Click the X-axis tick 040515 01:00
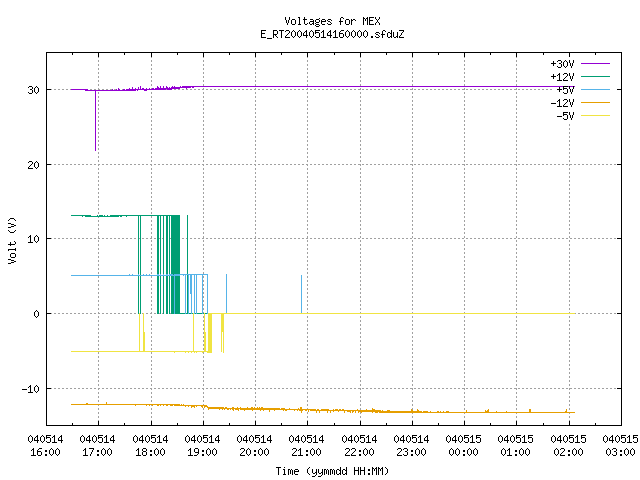The width and height of the screenshot is (640, 480). pyautogui.click(x=516, y=446)
